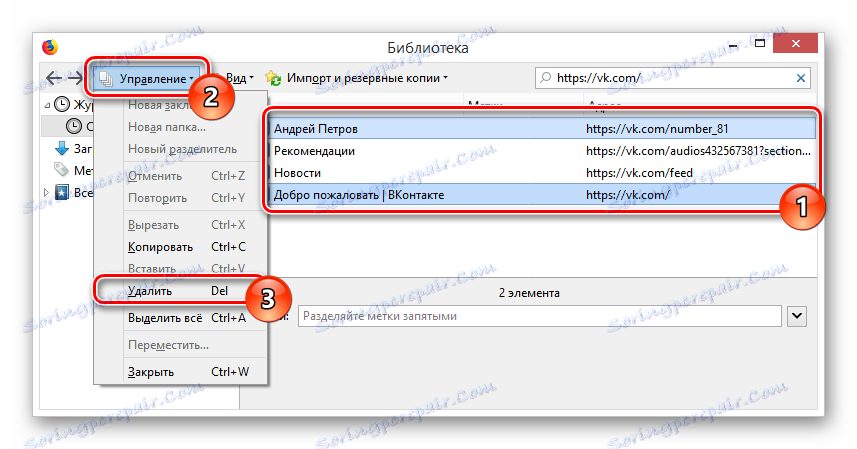
Task: Open the Управление organize menu
Action: pos(146,79)
